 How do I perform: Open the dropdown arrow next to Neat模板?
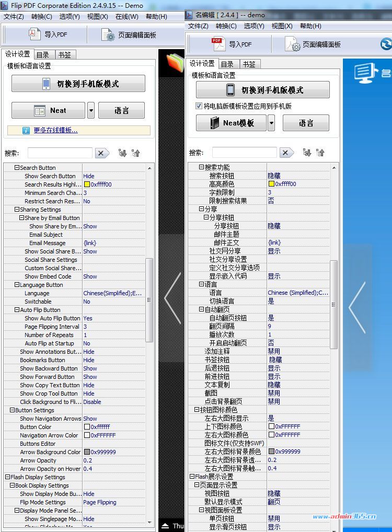pos(271,123)
